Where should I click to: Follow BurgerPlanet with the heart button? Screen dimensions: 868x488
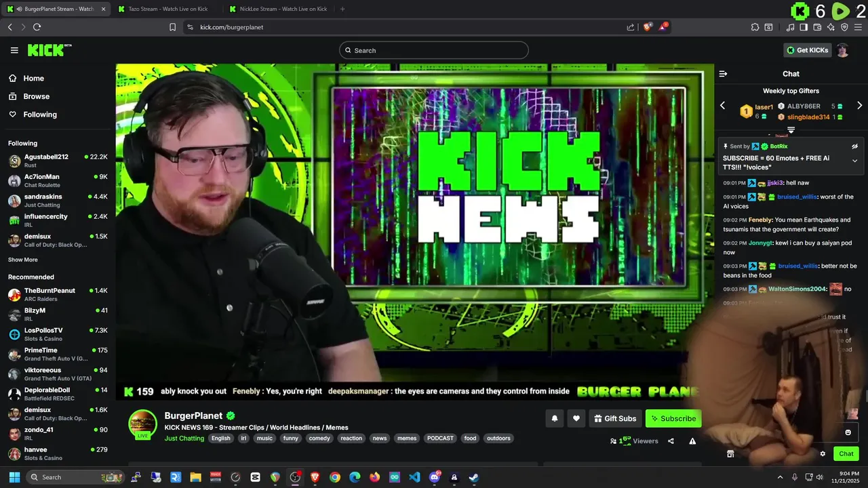click(576, 418)
